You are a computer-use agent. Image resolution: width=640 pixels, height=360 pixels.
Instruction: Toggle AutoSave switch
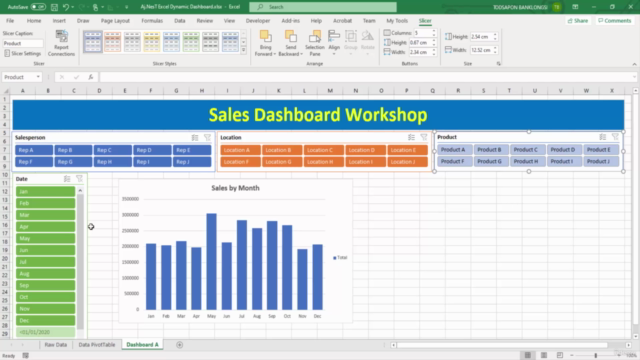[38, 7]
